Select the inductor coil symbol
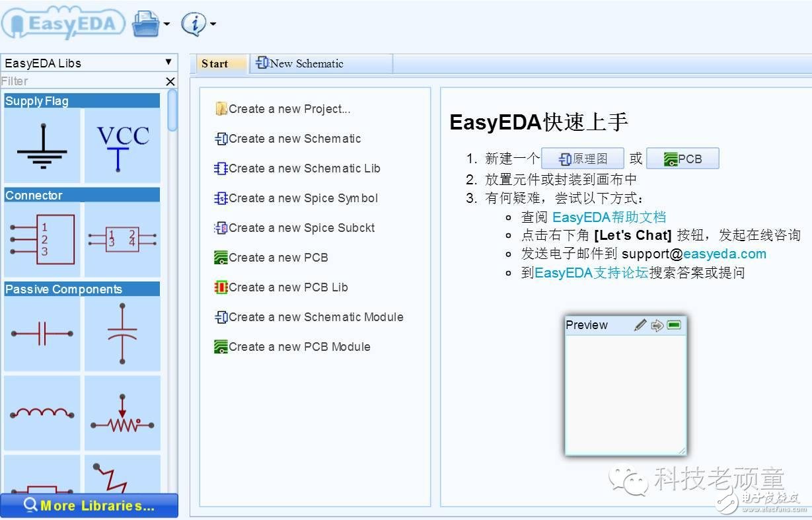The width and height of the screenshot is (812, 520). [42, 413]
